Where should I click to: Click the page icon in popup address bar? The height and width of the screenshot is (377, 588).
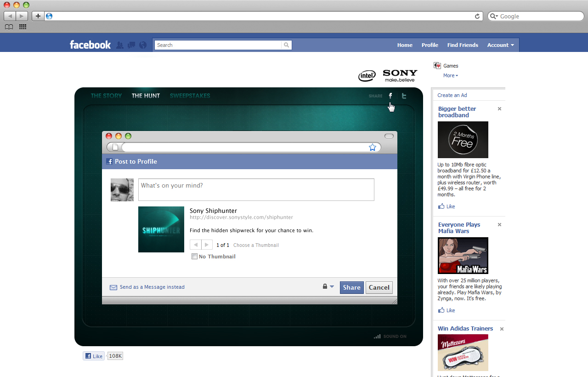[115, 147]
